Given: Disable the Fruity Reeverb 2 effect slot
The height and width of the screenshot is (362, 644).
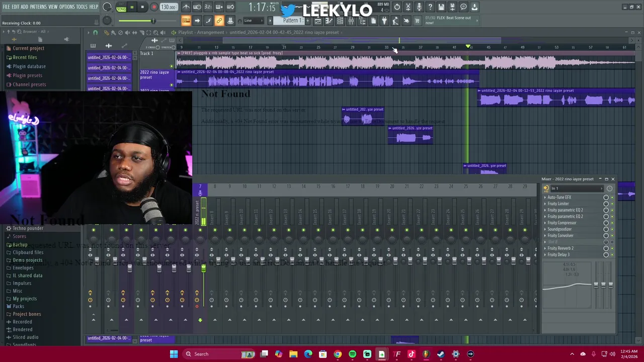Looking at the screenshot, I should (612, 248).
